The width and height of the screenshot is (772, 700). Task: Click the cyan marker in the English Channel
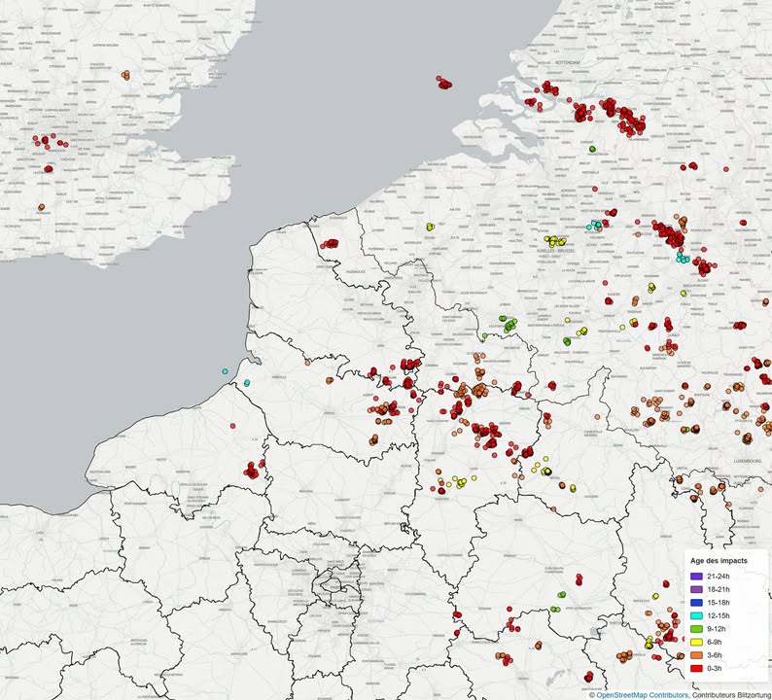point(225,371)
